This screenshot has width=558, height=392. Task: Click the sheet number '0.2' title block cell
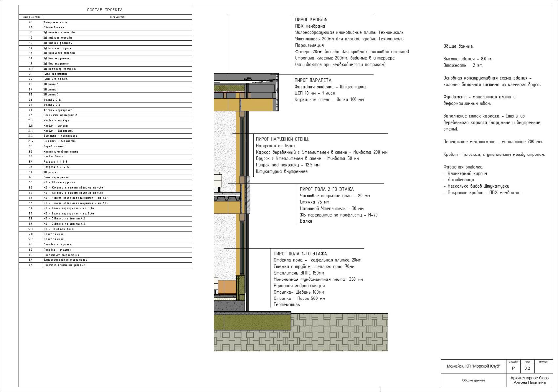(x=527, y=368)
